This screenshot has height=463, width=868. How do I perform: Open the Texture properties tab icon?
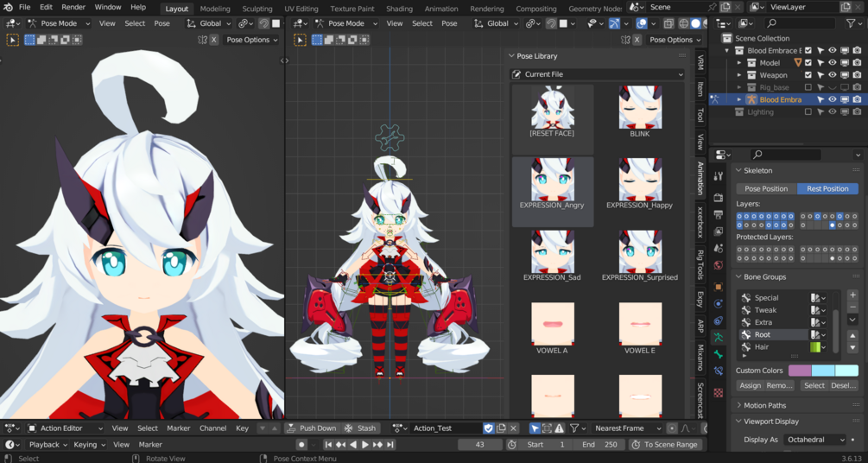[719, 393]
